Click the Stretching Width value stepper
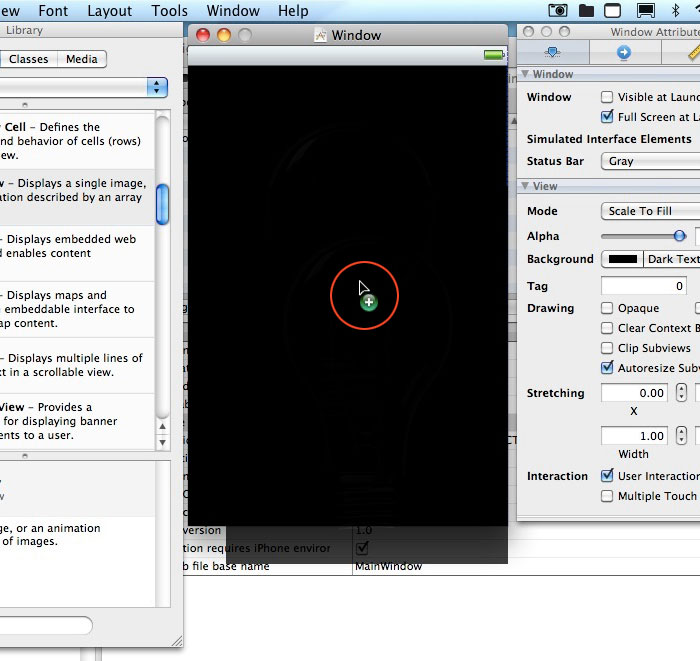This screenshot has height=661, width=700. tap(681, 436)
